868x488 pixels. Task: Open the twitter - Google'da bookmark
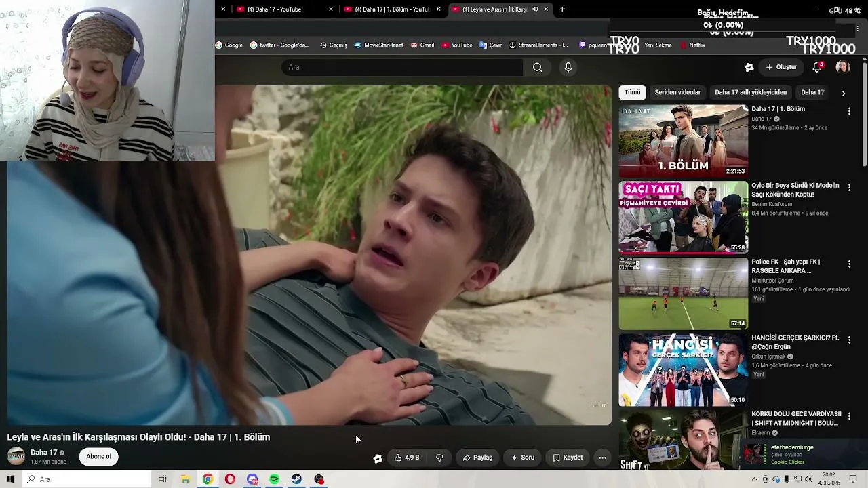[279, 45]
